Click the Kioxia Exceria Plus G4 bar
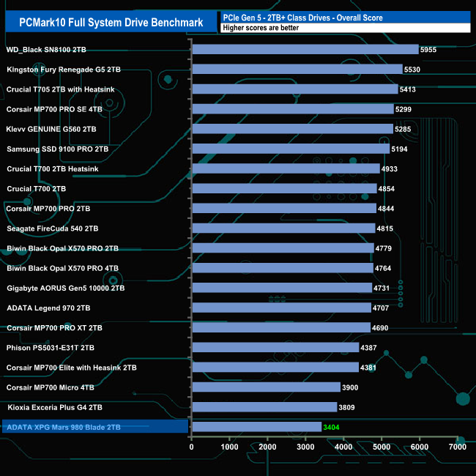Viewport: 476px width, 476px height. tap(264, 407)
